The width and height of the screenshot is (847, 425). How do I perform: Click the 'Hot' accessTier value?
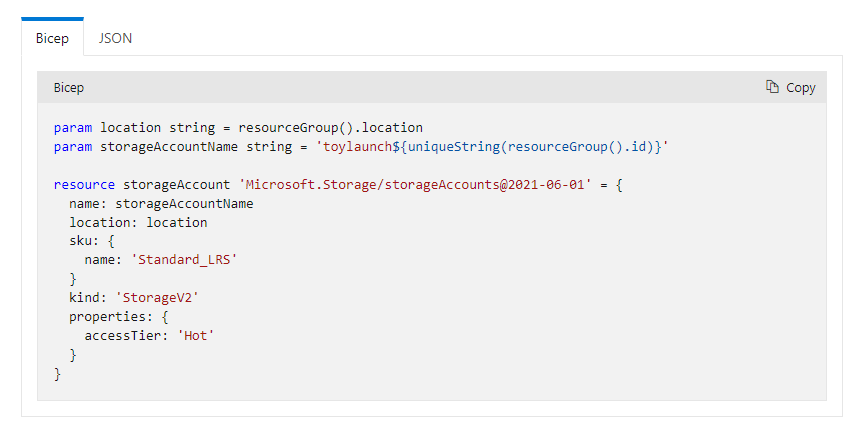(x=196, y=336)
